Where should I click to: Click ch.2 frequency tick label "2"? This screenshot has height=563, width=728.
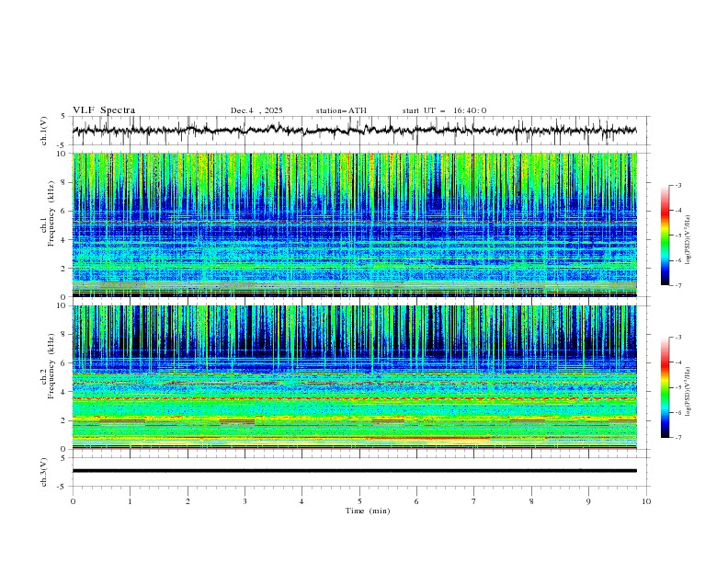tap(64, 420)
